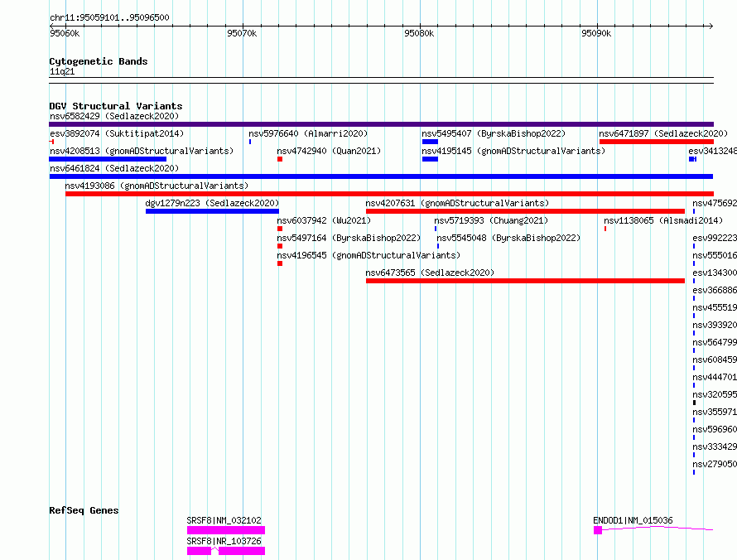This screenshot has width=737, height=560.
Task: Select nsv6037942 (Wu2021) label
Action: point(324,220)
